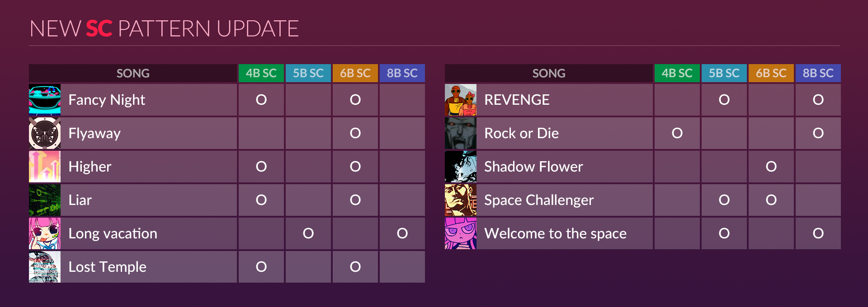Screen dimensions: 868x307
Task: Select the Long vacation pink-haired girl icon
Action: pyautogui.click(x=45, y=233)
